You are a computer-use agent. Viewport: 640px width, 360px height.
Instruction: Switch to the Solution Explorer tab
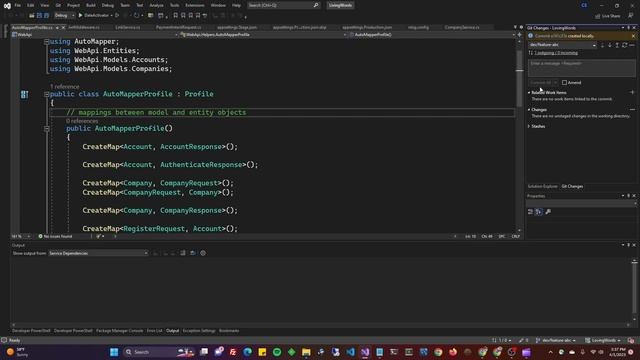542,187
